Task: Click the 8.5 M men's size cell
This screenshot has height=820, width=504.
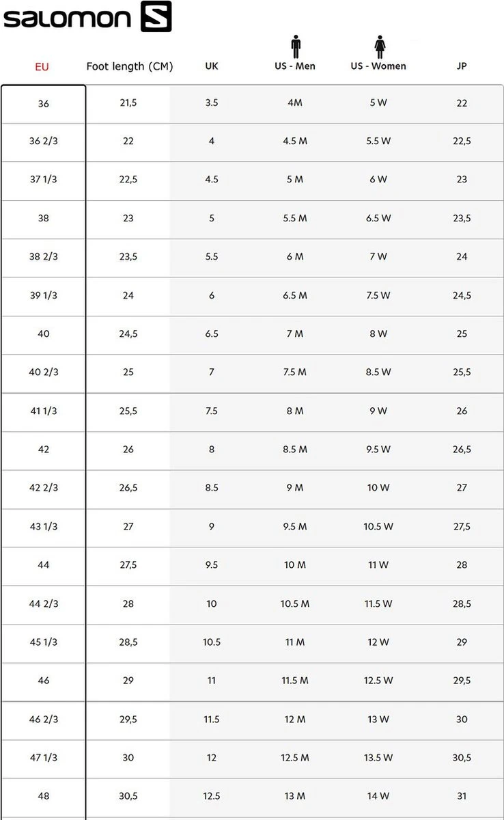Action: pyautogui.click(x=295, y=450)
